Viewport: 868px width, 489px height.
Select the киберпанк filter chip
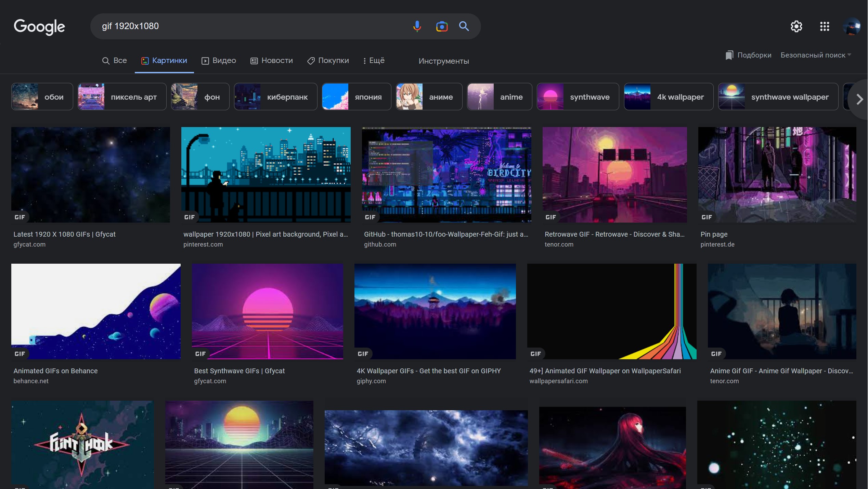pos(275,97)
